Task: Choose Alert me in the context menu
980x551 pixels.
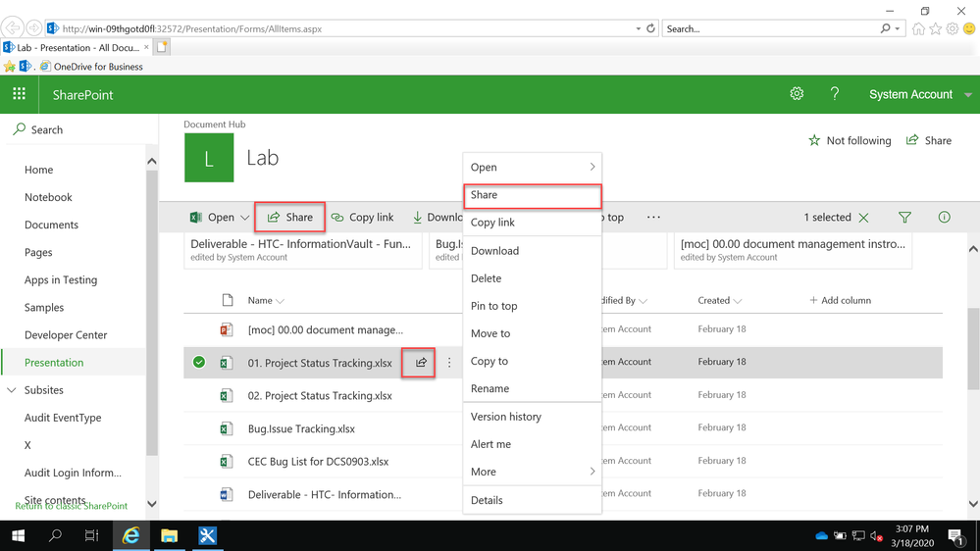Action: 533,444
